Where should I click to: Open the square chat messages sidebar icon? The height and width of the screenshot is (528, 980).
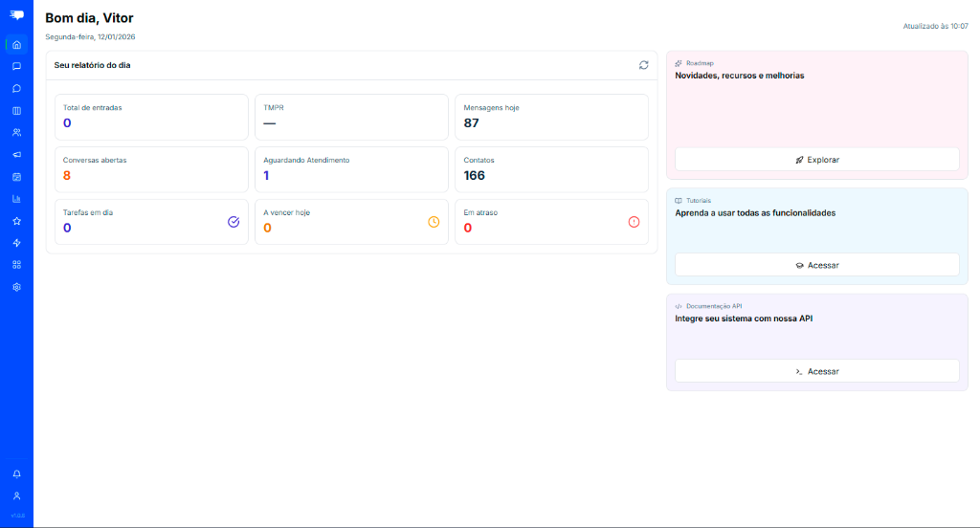pos(17,66)
